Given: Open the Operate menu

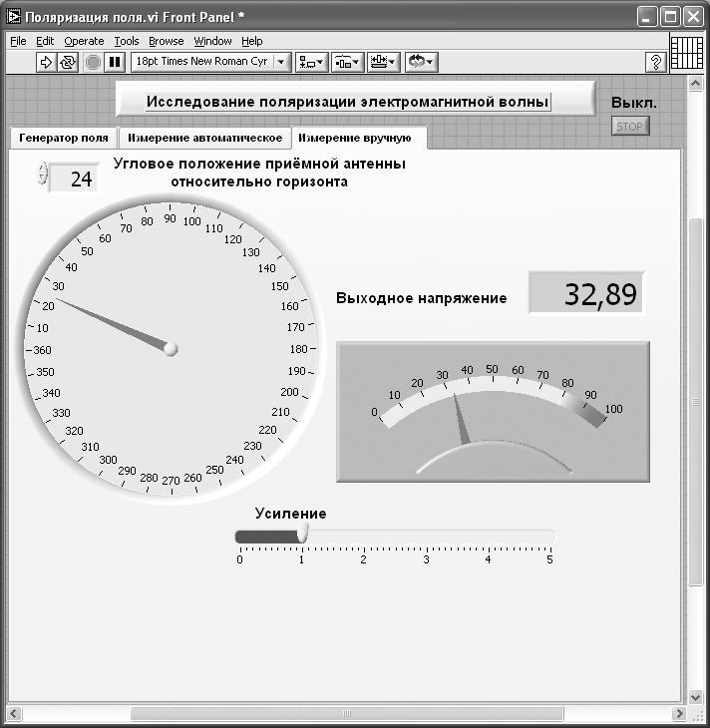Looking at the screenshot, I should tap(84, 41).
